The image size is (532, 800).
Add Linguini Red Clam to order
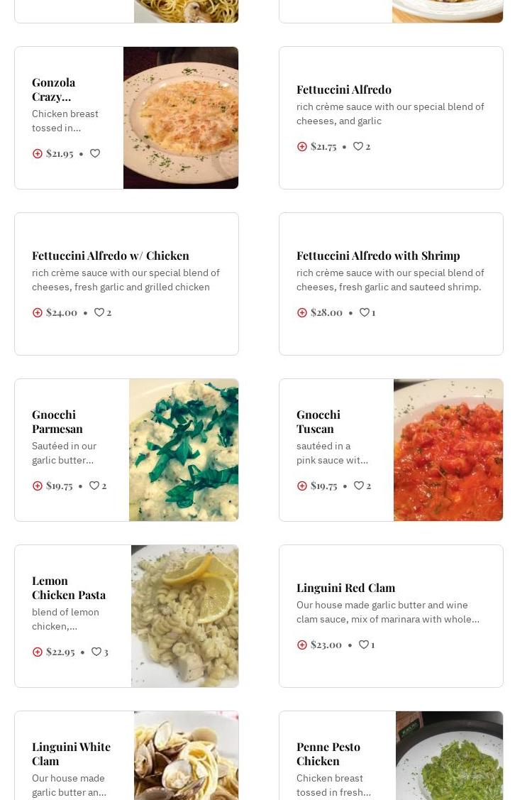coord(302,645)
